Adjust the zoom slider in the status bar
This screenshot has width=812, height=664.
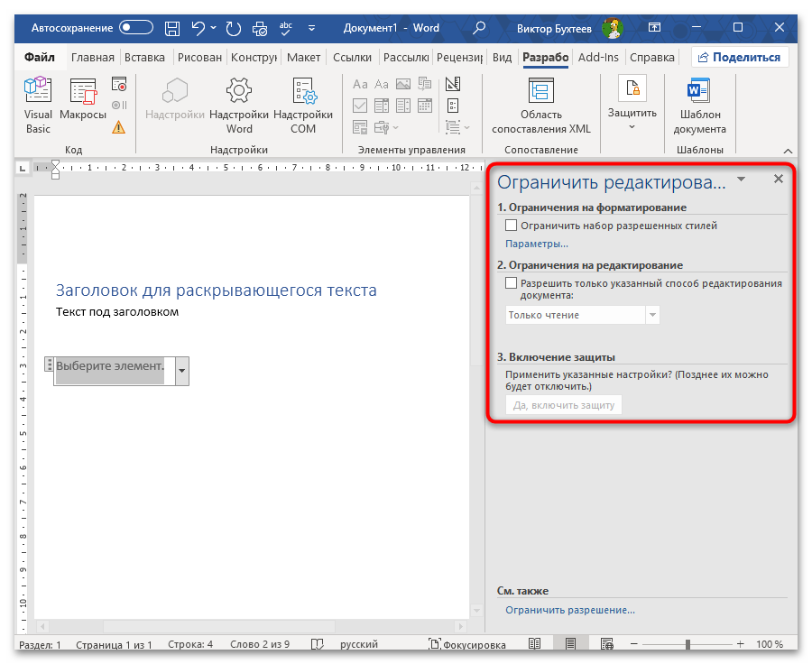click(687, 645)
